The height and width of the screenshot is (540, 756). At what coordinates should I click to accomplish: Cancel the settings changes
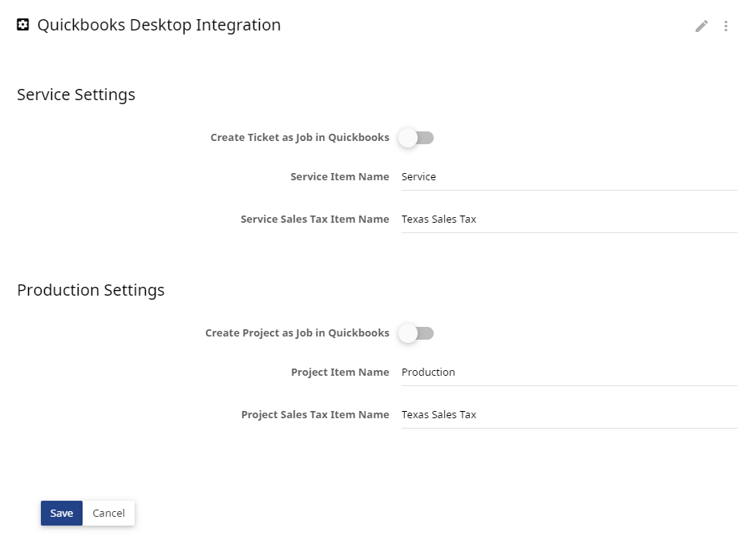coord(108,513)
